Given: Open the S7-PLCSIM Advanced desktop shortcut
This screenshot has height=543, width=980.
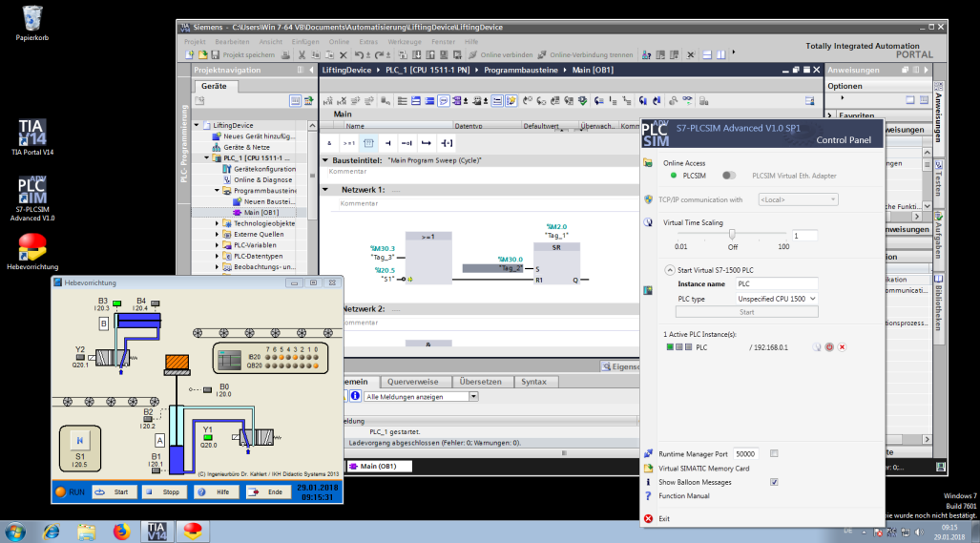Looking at the screenshot, I should (31, 198).
